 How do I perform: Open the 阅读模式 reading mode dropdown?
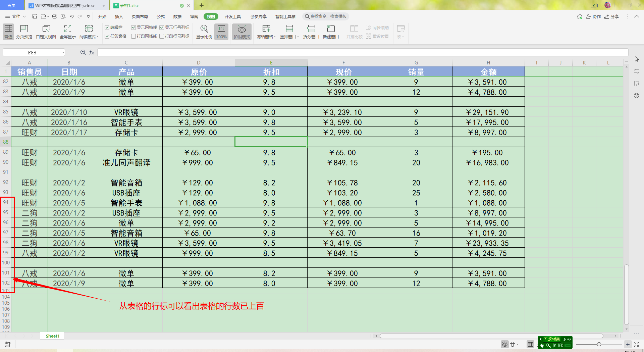pos(89,37)
